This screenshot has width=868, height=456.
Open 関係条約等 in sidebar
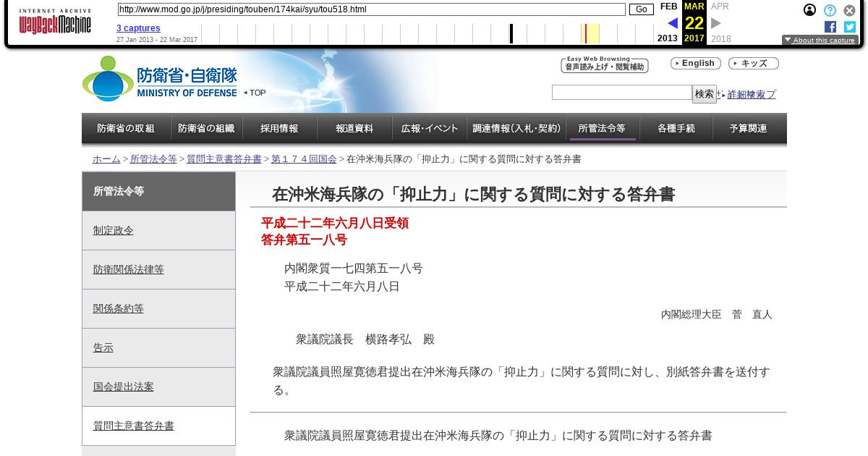pyautogui.click(x=158, y=308)
